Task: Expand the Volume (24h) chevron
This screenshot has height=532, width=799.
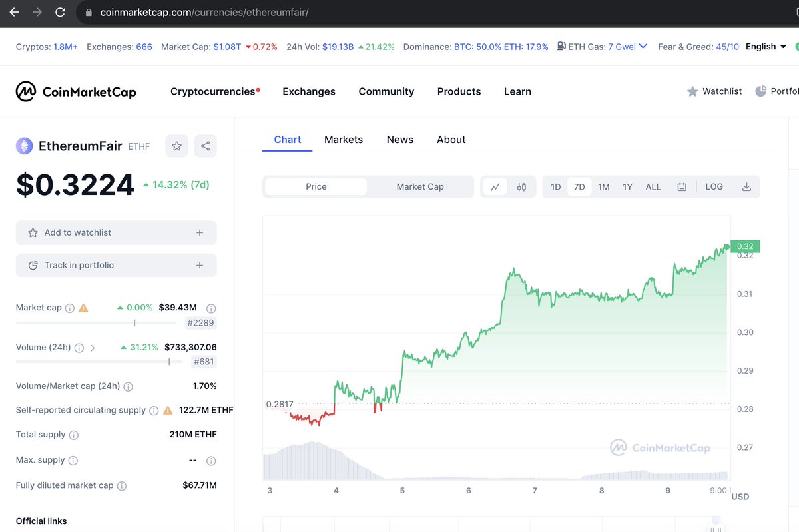Action: click(x=93, y=347)
